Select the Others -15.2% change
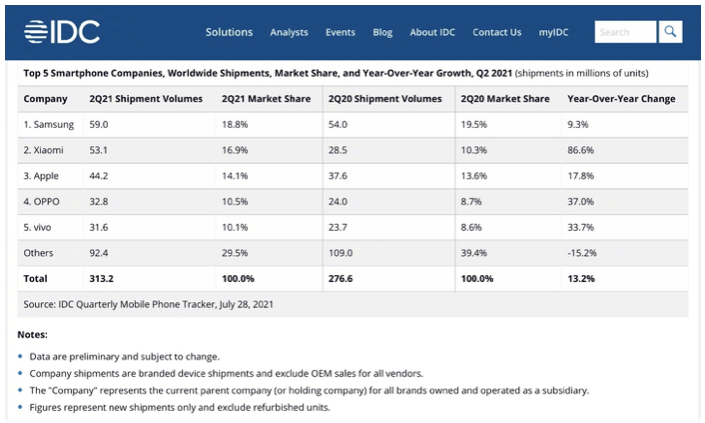This screenshot has width=705, height=423. click(x=582, y=253)
